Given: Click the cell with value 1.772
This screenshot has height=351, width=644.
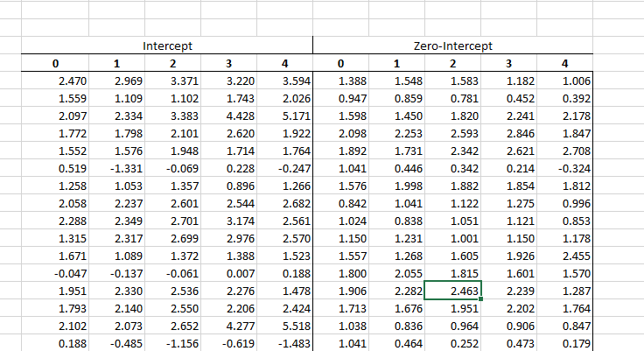Looking at the screenshot, I should tap(55, 133).
